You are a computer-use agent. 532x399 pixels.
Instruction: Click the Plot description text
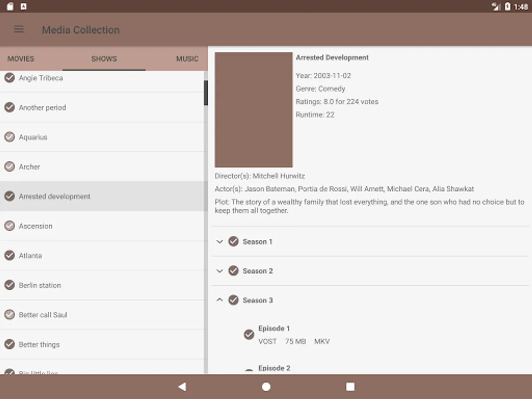[x=370, y=206]
